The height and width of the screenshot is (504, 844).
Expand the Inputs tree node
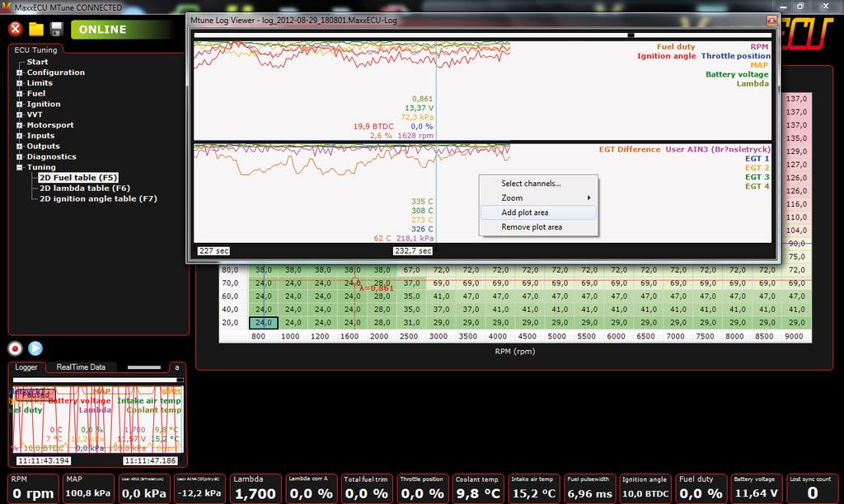(x=20, y=136)
